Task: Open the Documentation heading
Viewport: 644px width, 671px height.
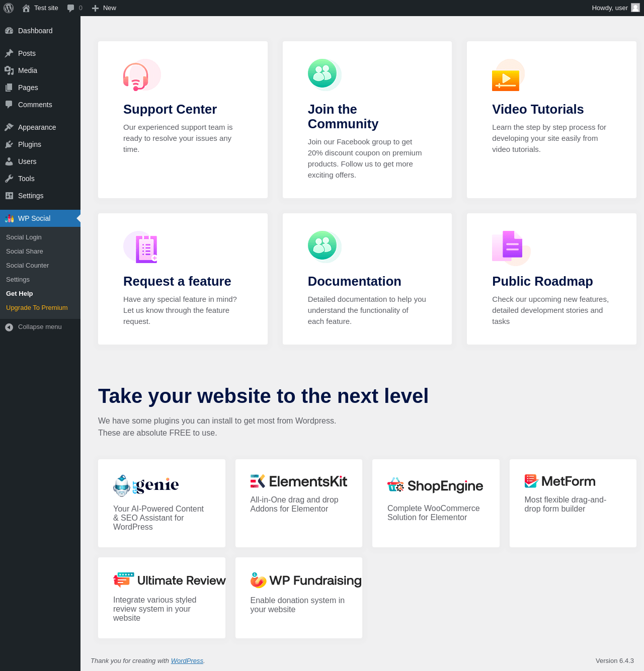Action: 355,281
